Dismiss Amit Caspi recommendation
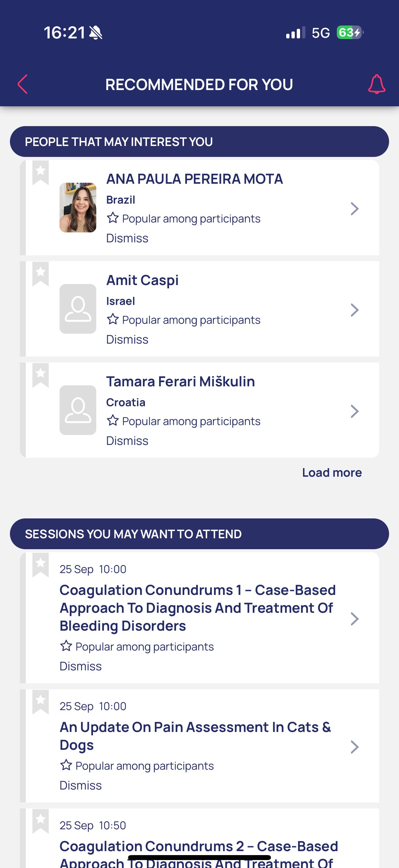This screenshot has width=399, height=868. pos(127,339)
